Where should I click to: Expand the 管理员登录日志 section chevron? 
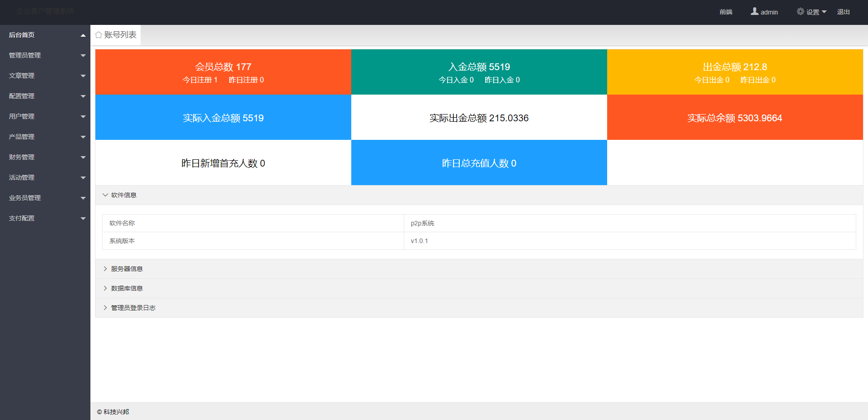coord(105,308)
